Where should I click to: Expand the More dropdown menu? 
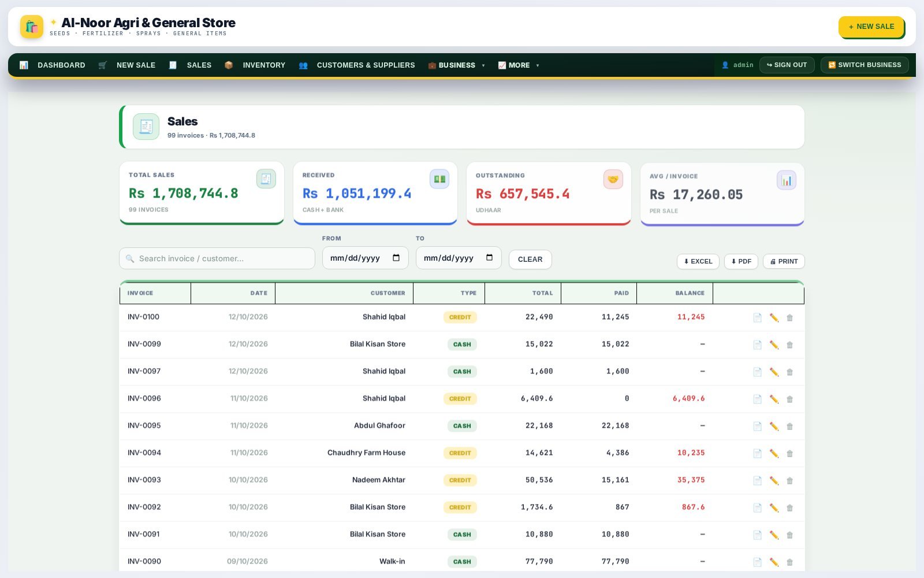point(519,65)
